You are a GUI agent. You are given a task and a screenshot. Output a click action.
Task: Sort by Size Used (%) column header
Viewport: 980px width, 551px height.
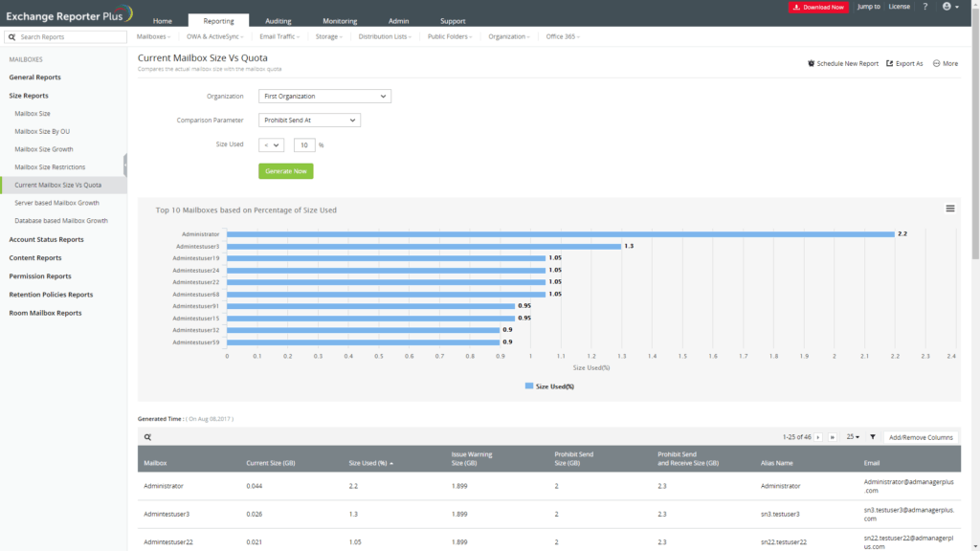click(370, 463)
